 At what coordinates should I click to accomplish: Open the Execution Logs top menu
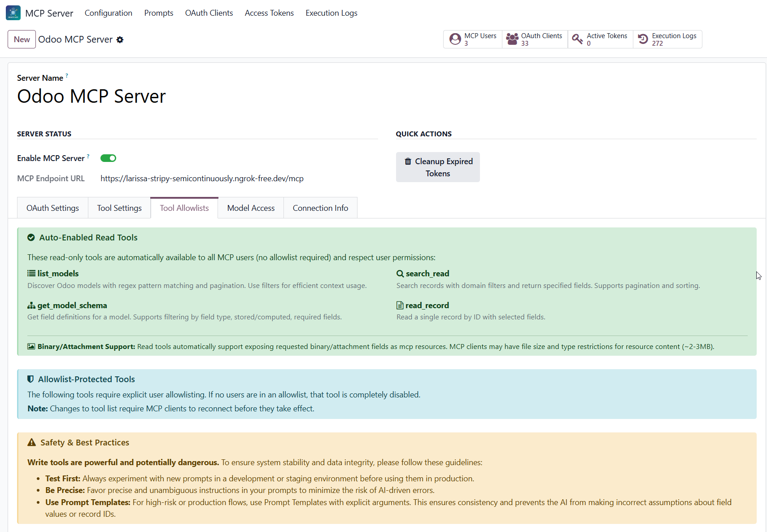331,13
